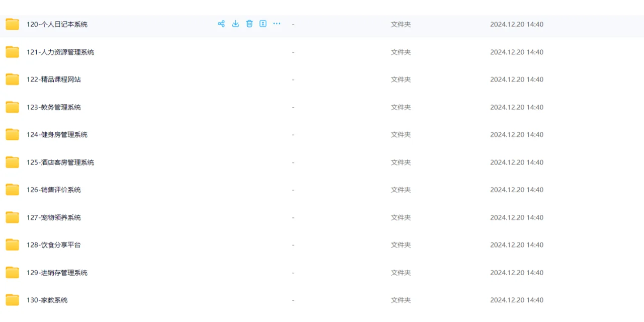Open the 120-个人日记本系统 folder by name
This screenshot has width=644, height=322.
pyautogui.click(x=57, y=24)
